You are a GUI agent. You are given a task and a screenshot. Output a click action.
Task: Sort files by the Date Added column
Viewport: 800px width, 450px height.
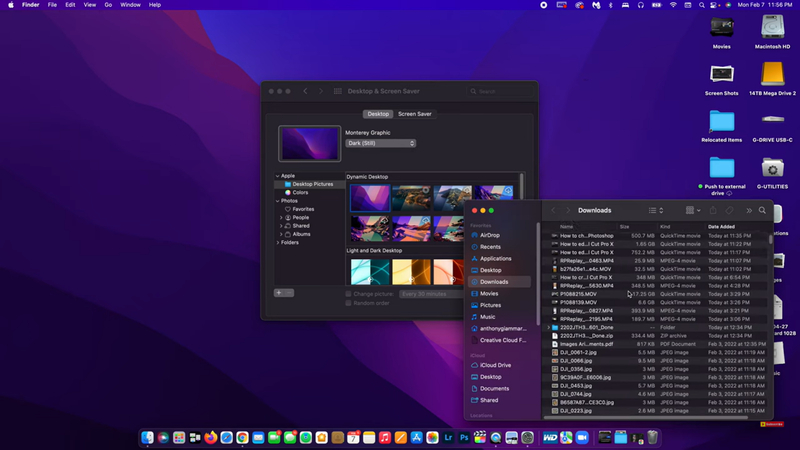[722, 227]
